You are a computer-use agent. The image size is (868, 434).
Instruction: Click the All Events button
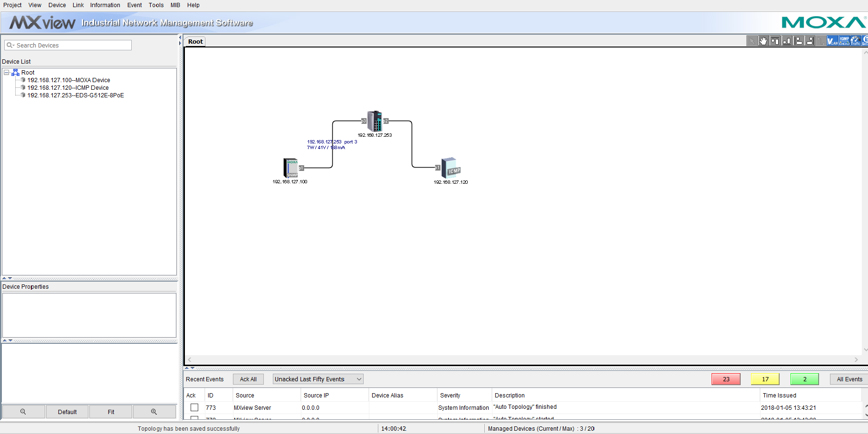(x=849, y=379)
